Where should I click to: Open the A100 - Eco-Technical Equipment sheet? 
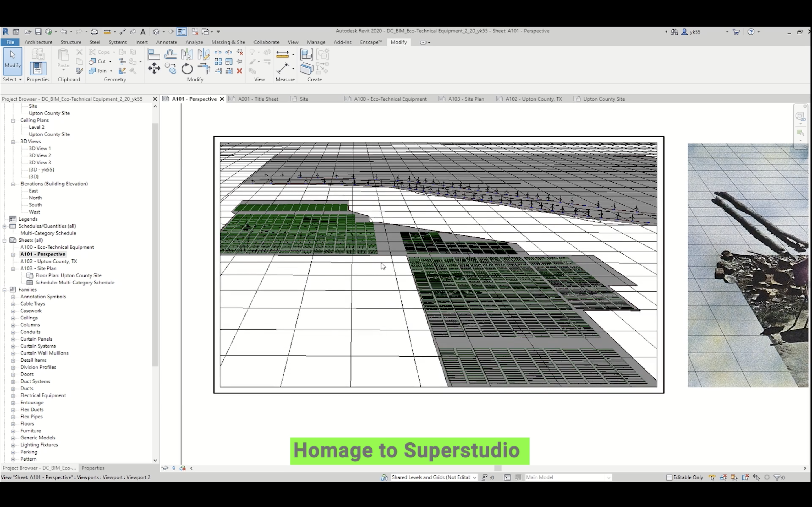click(57, 247)
